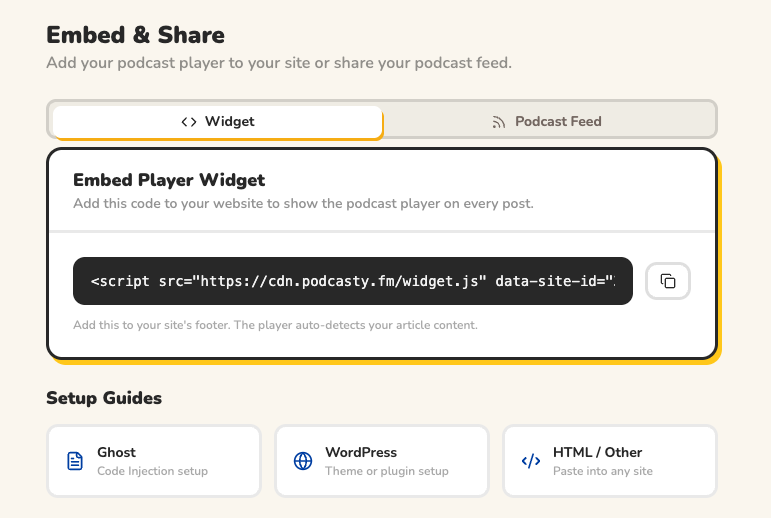Click 'Theme or plugin setup' subtitle

(x=386, y=471)
